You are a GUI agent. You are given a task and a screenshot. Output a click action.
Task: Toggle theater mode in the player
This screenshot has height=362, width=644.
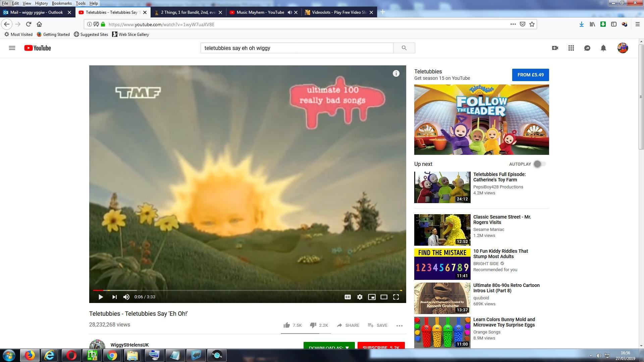[384, 297]
